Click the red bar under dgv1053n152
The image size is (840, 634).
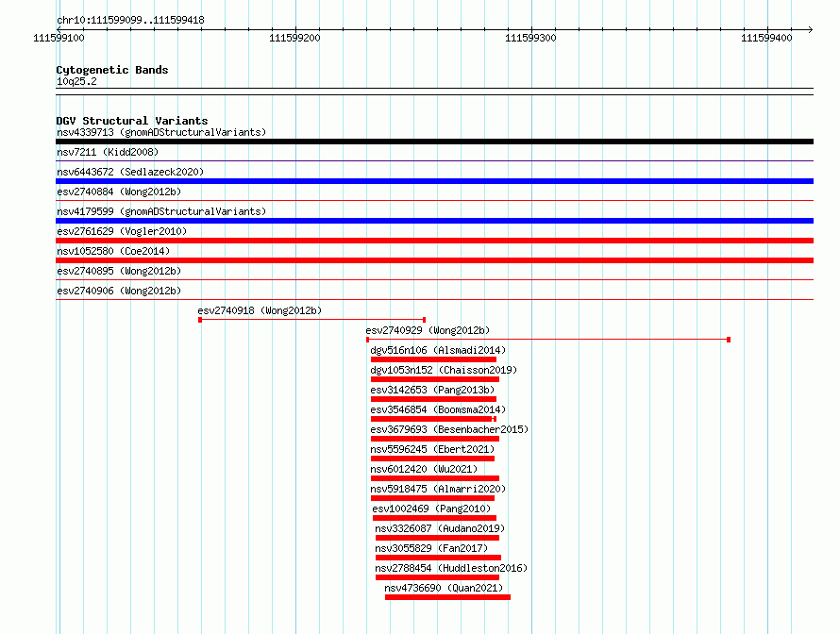click(435, 379)
